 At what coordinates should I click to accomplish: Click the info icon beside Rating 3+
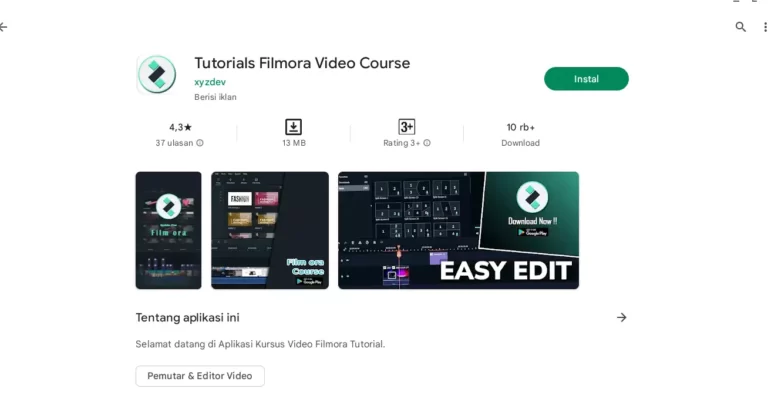click(x=427, y=143)
